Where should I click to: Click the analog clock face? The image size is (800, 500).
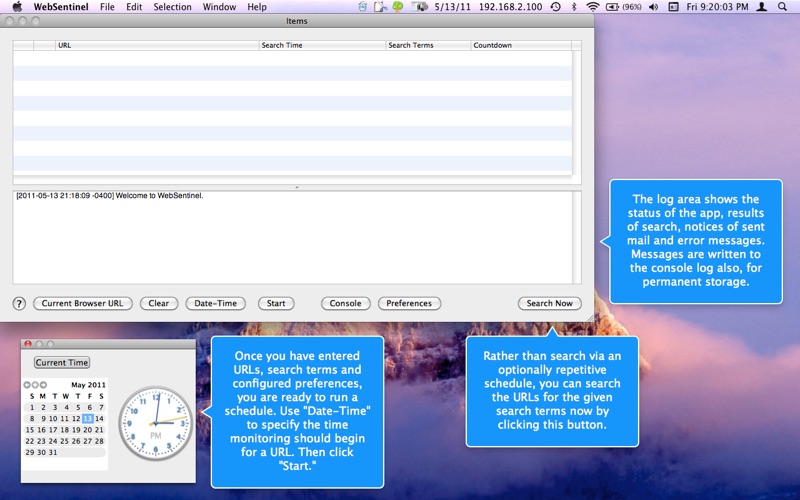(x=156, y=423)
